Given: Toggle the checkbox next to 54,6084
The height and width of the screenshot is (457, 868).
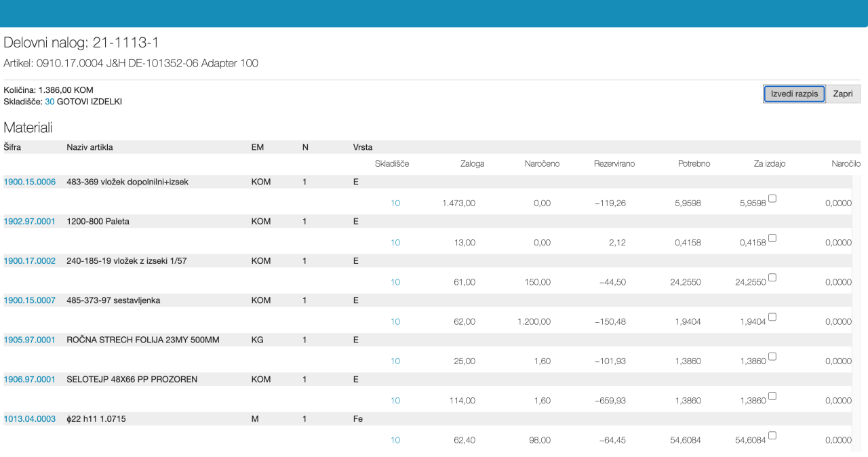Looking at the screenshot, I should click(772, 435).
